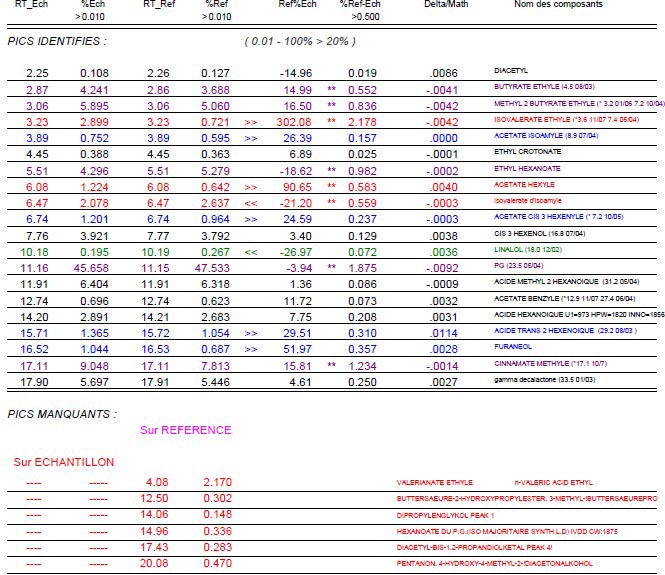Viewport: 665px width, 575px height.
Task: Select the 9.048 %Ech value
Action: click(x=95, y=366)
